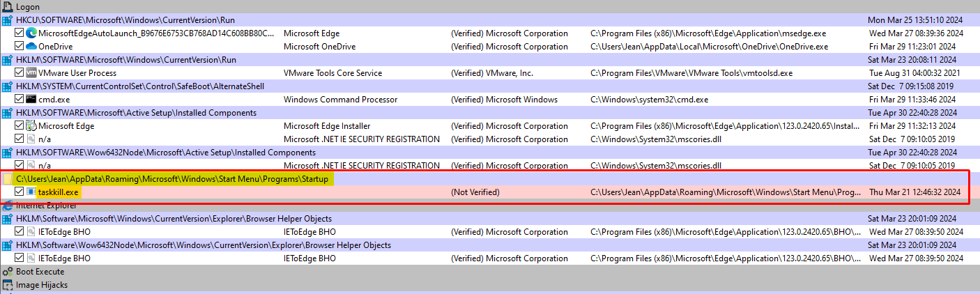Select the Logon category header

(x=490, y=6)
